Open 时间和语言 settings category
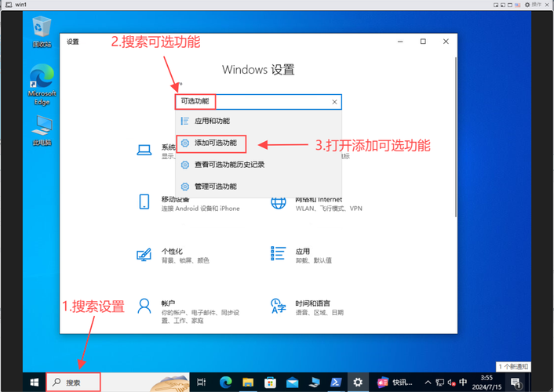 coord(307,307)
